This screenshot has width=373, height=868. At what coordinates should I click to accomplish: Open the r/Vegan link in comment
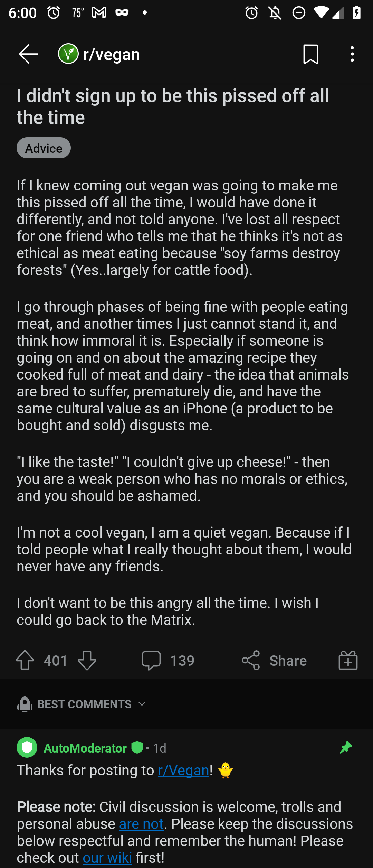[183, 770]
